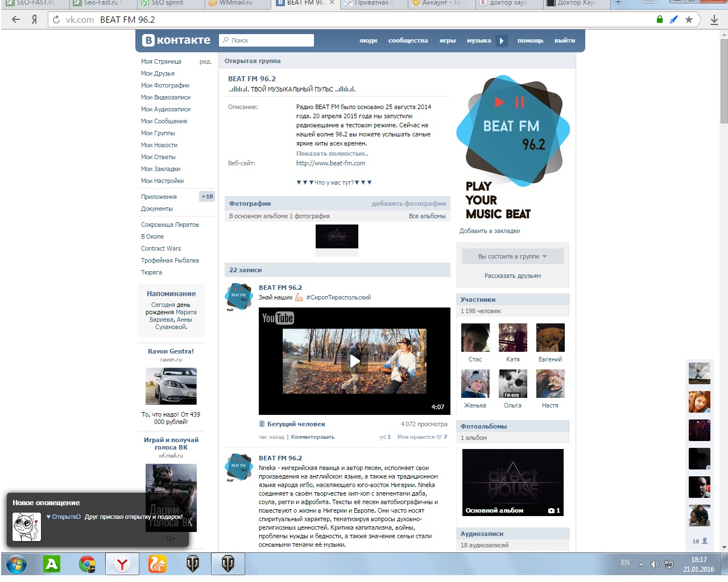
Task: Reload the page with the refresh icon
Action: coord(56,19)
